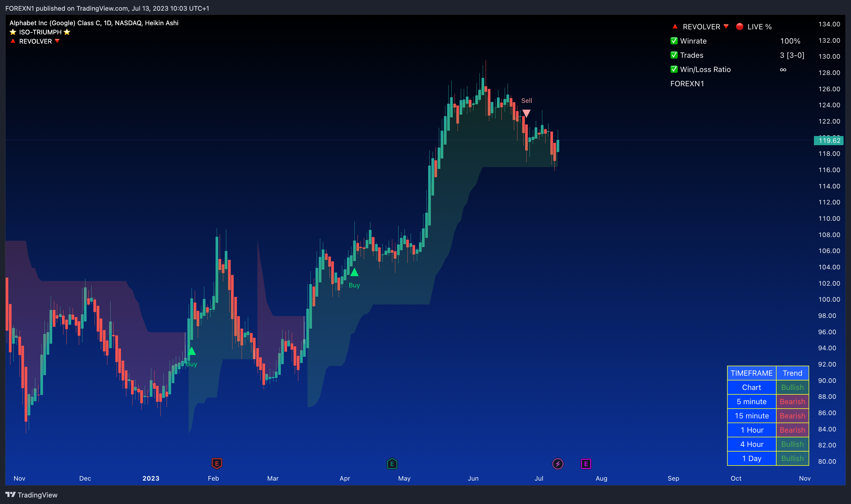
Task: Click the Bullish value for 4 Hour
Action: [x=792, y=444]
